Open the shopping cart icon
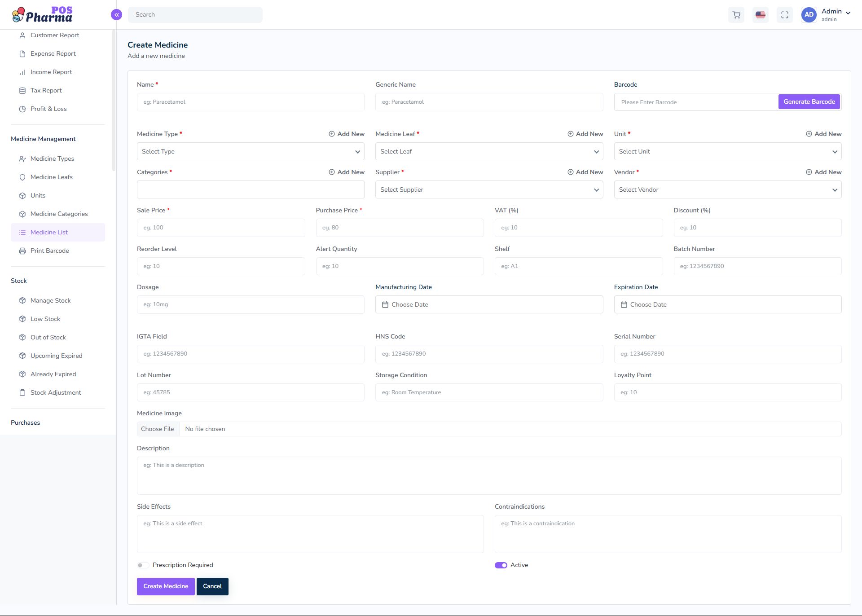Viewport: 862px width, 616px height. click(736, 15)
